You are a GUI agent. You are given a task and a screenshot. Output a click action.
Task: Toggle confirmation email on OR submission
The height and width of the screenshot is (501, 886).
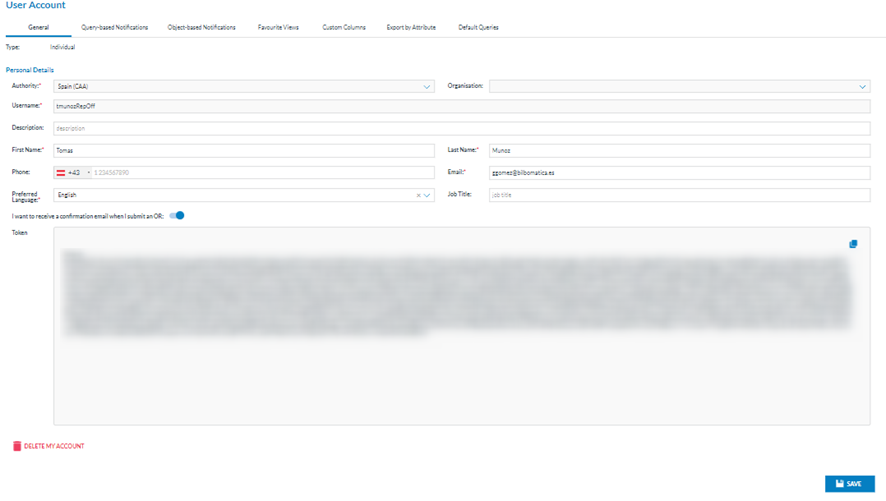click(177, 216)
